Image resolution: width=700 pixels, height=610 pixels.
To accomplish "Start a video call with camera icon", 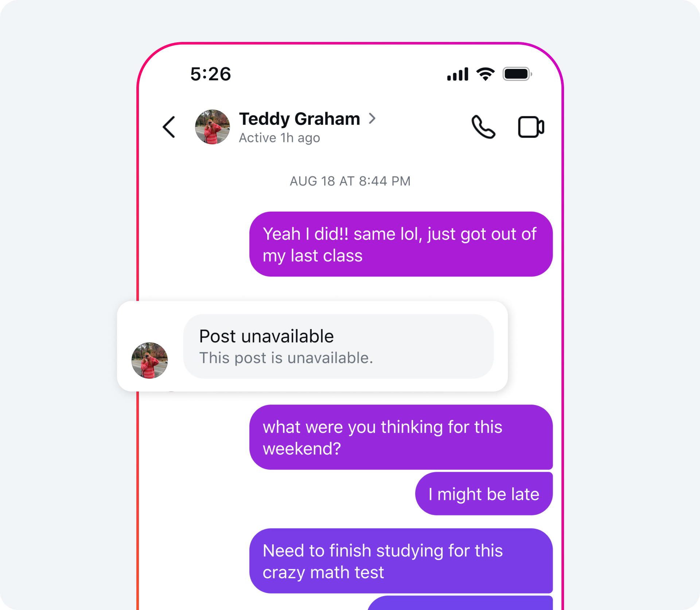I will pos(531,127).
